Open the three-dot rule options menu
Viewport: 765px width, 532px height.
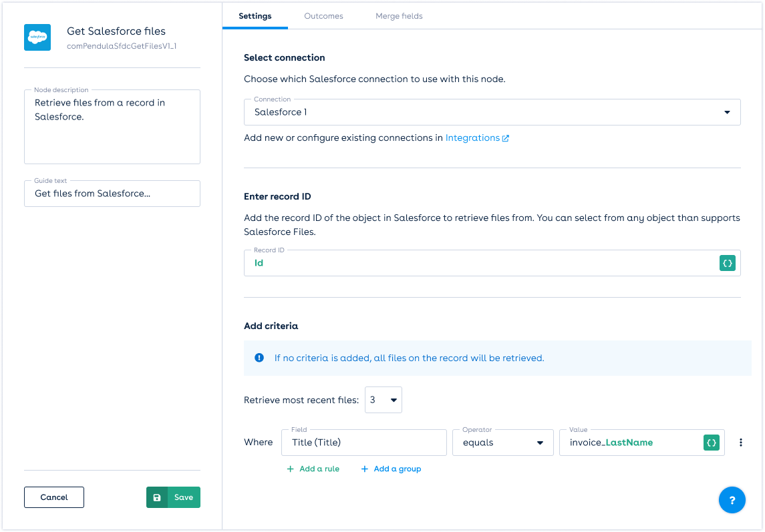click(x=740, y=443)
